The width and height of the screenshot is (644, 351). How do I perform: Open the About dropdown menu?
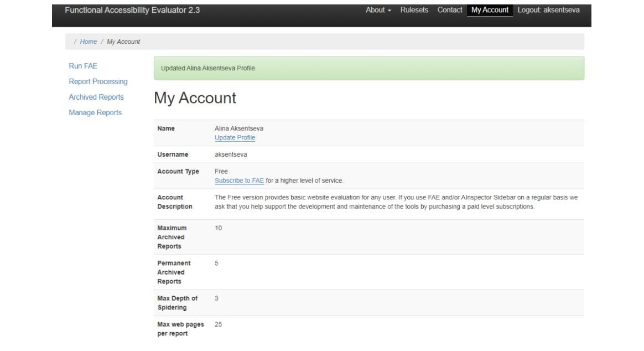378,10
